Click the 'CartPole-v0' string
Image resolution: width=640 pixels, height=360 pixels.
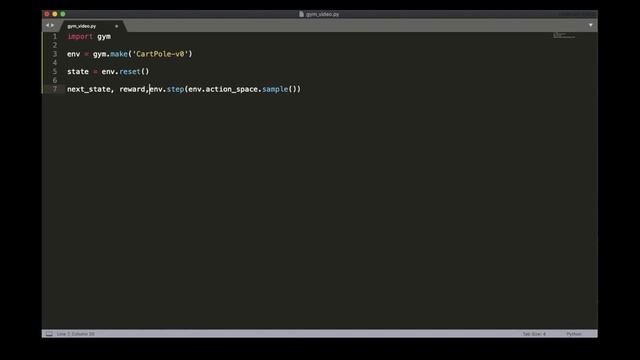(161, 54)
